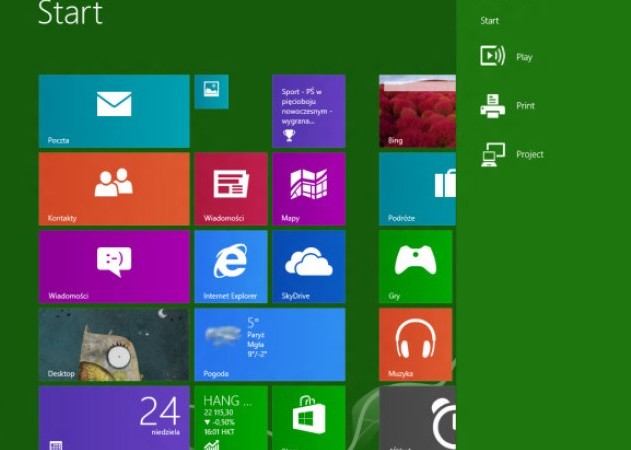Open the SkyDrive cloud tile
This screenshot has height=450, width=631.
tap(308, 266)
